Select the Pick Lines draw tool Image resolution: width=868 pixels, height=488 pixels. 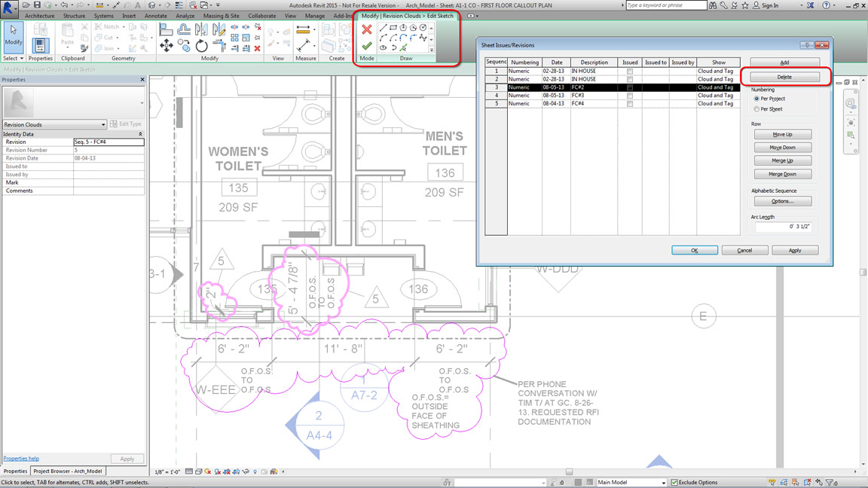coord(404,47)
